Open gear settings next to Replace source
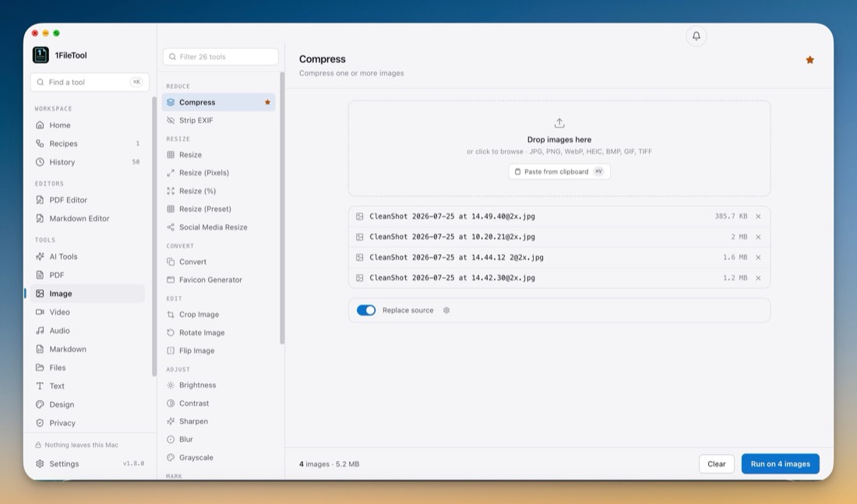The width and height of the screenshot is (857, 504). [x=446, y=311]
